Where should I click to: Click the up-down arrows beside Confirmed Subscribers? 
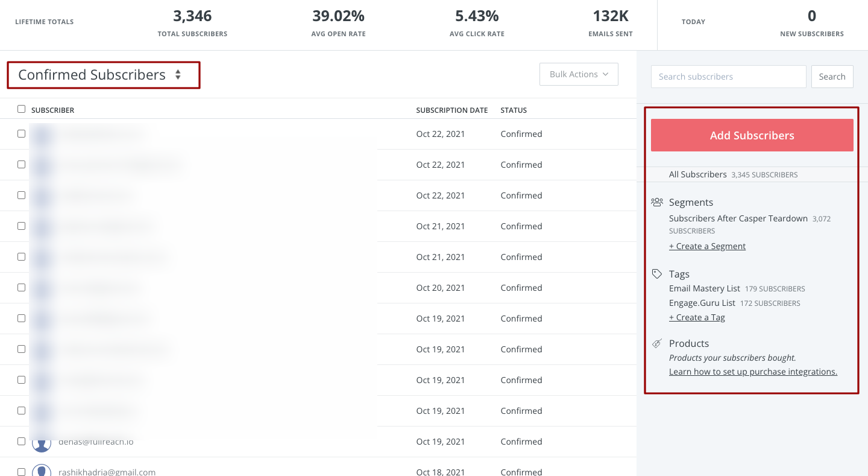pyautogui.click(x=178, y=75)
